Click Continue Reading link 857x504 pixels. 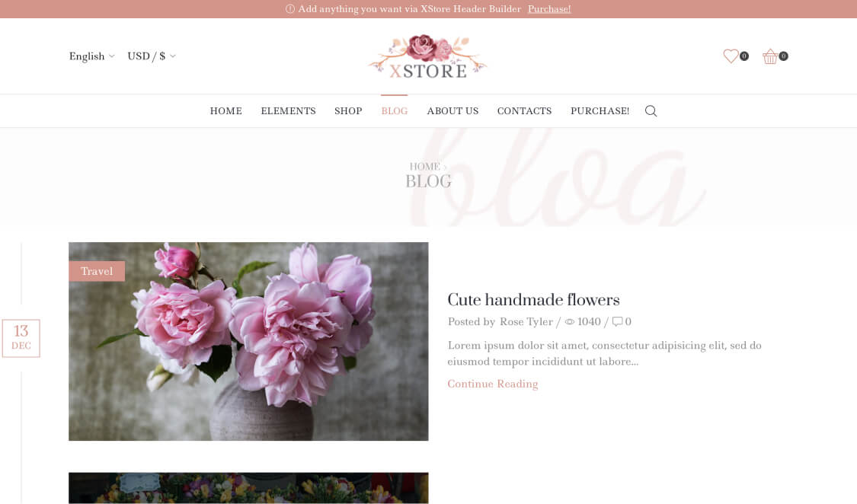coord(492,384)
